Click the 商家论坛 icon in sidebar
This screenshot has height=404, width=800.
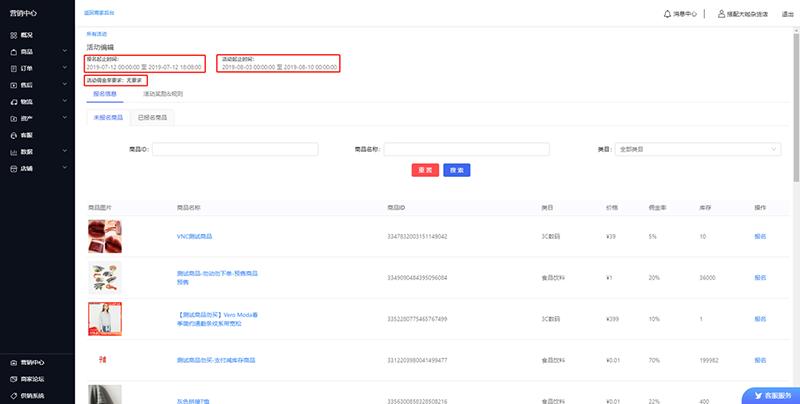coord(11,379)
